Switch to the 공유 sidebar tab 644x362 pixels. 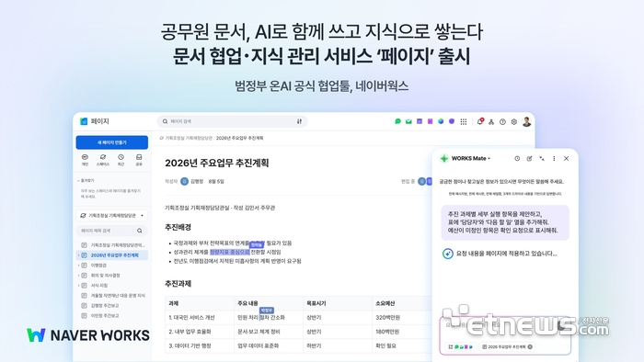pos(139,160)
